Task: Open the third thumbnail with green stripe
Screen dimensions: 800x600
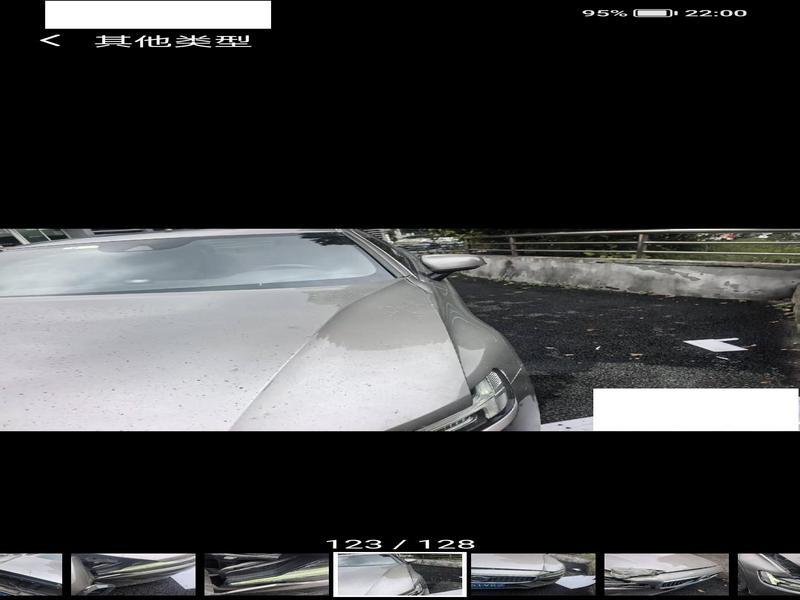Action: 267,575
